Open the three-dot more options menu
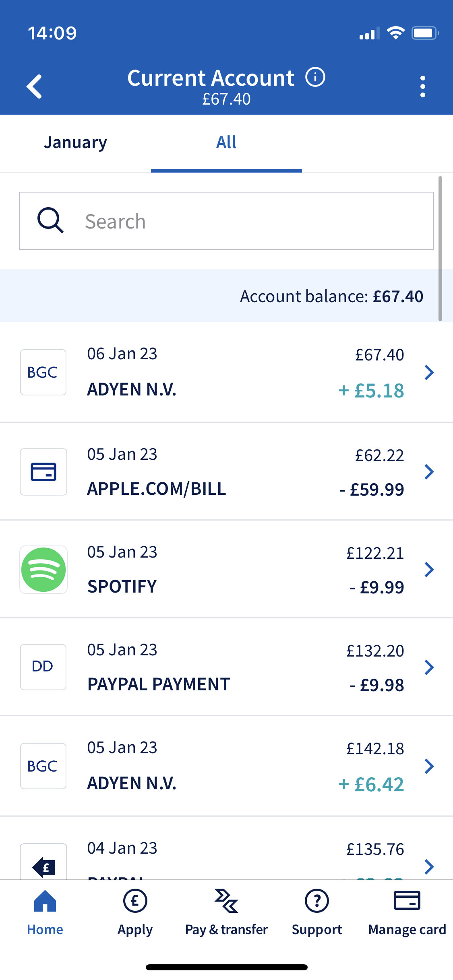 pos(422,86)
